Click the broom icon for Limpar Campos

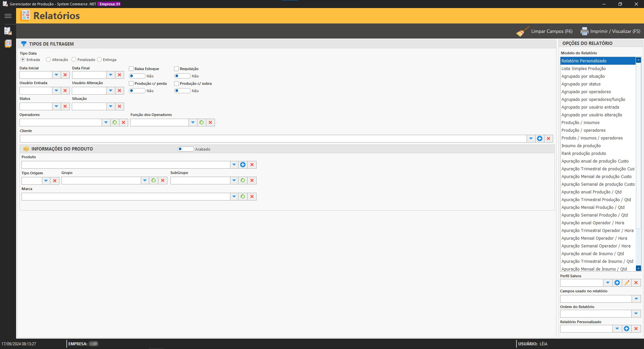tap(522, 32)
